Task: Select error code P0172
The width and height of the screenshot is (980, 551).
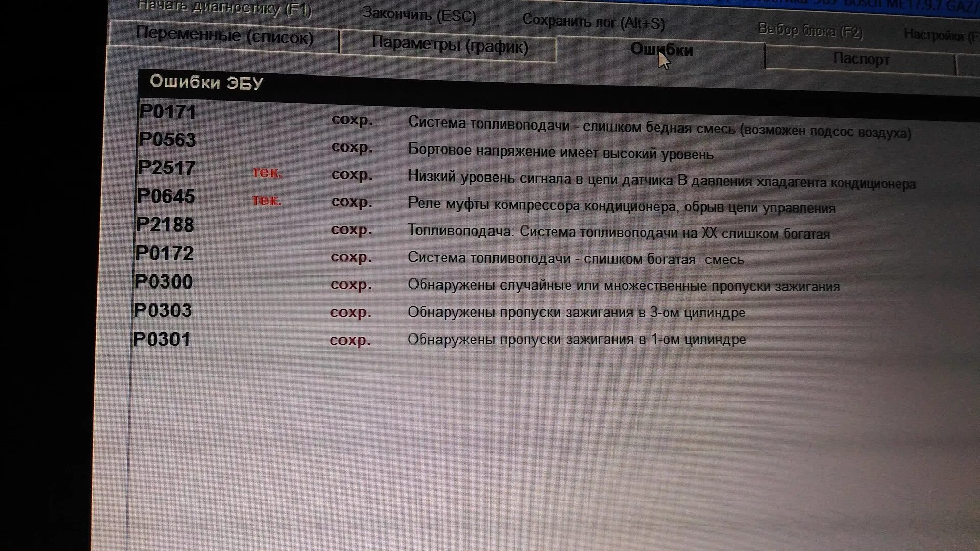Action: pyautogui.click(x=164, y=254)
